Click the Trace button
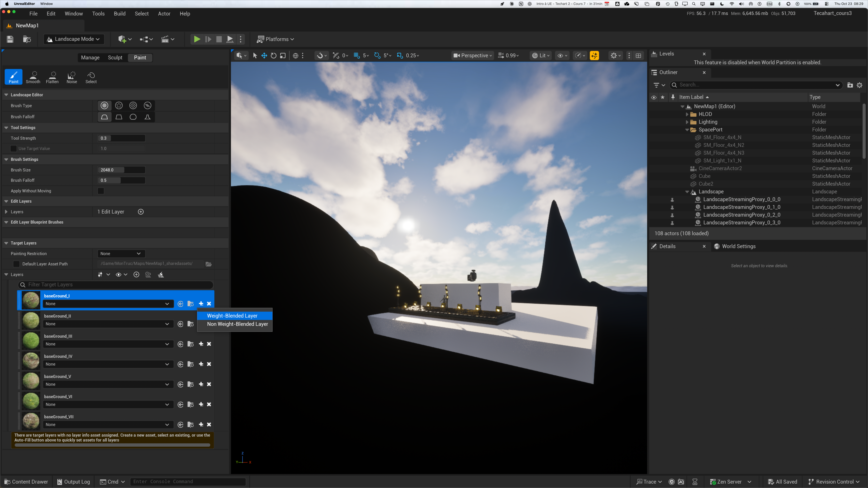This screenshot has width=868, height=488. (x=649, y=482)
